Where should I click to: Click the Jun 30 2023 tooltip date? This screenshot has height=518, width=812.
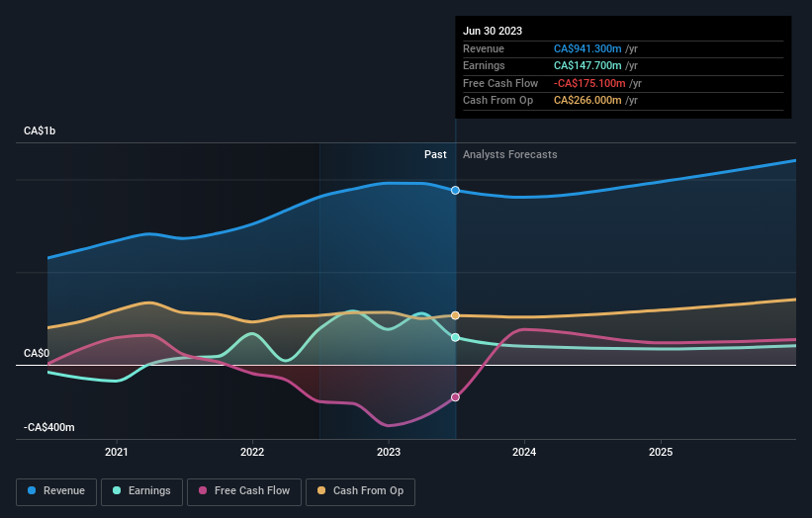click(x=493, y=31)
